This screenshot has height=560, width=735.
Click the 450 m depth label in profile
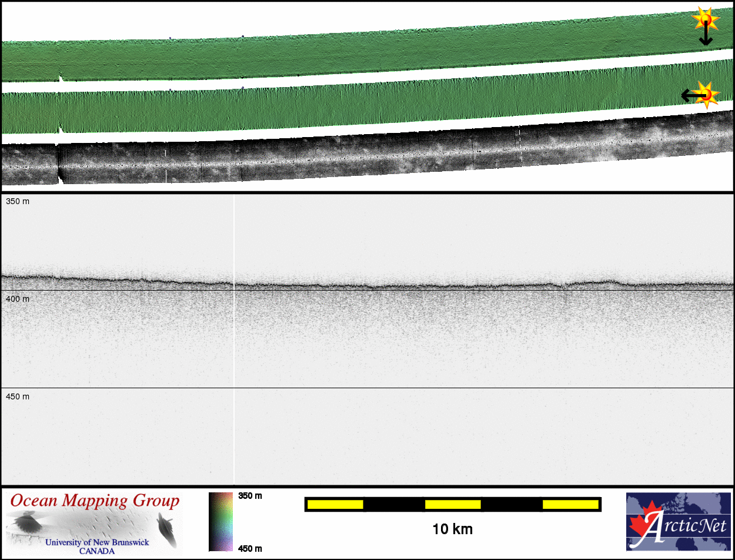pos(18,396)
